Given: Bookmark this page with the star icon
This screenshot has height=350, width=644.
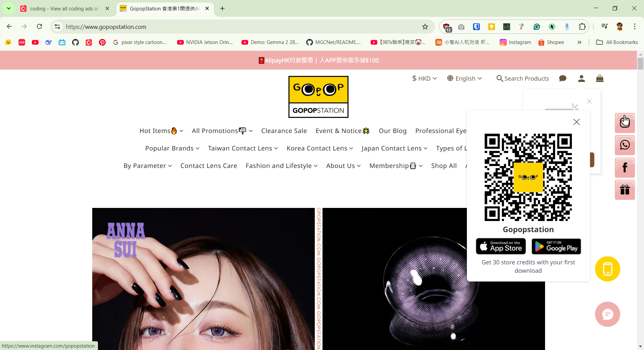Looking at the screenshot, I should click(x=425, y=27).
